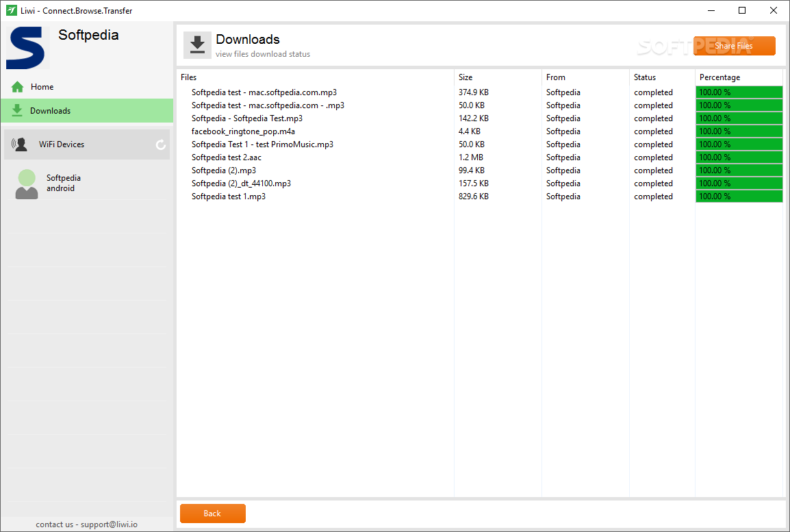Select Softpedia test - mac.softpedia.com - .mp3
This screenshot has width=790, height=532.
[268, 105]
